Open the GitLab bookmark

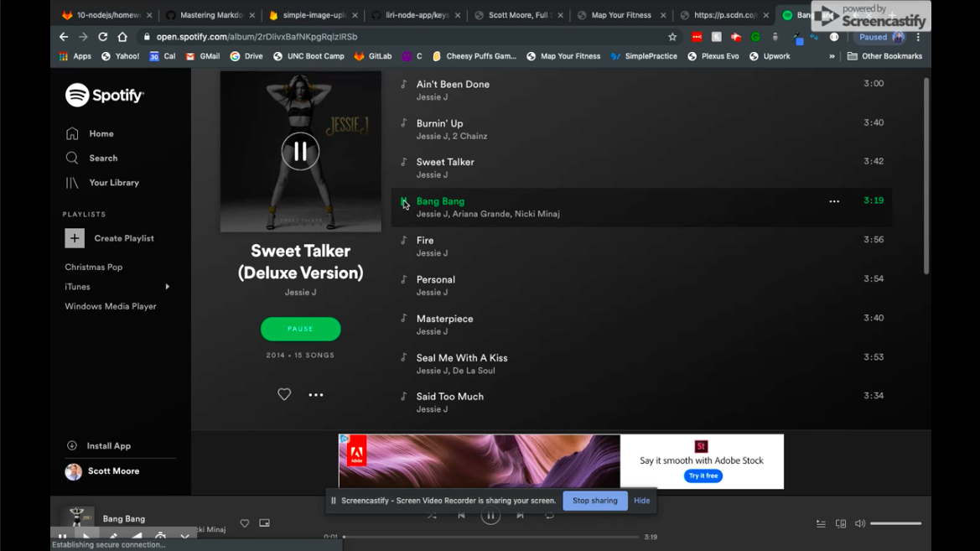(373, 56)
